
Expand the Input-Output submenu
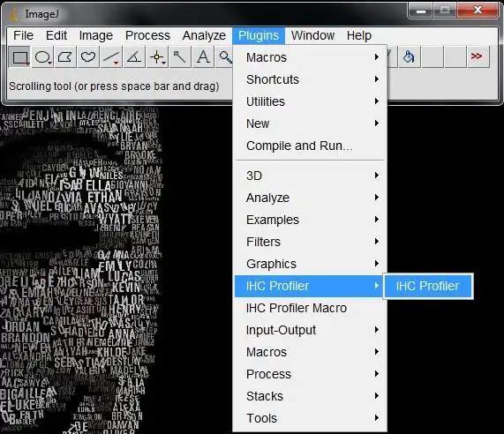click(310, 330)
